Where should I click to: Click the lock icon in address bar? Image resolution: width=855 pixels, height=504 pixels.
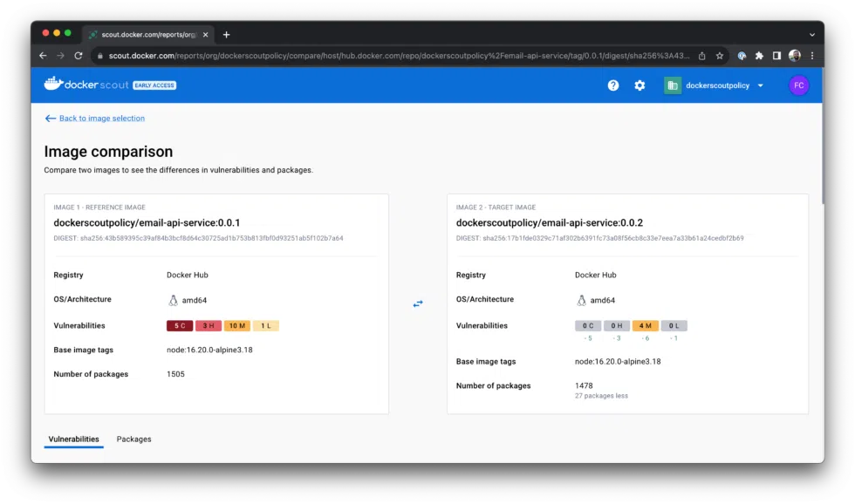tap(100, 56)
